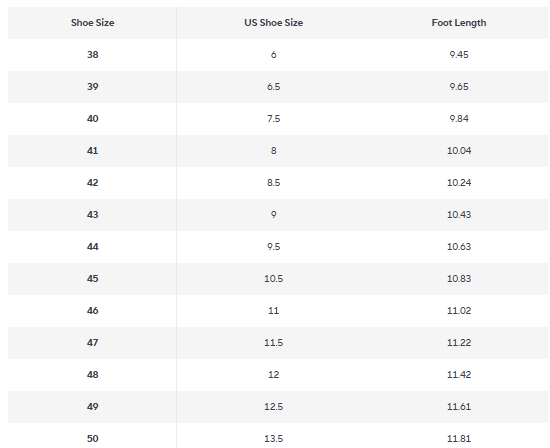The image size is (550, 448).
Task: Select shoe size 48 cell
Action: [x=93, y=374]
